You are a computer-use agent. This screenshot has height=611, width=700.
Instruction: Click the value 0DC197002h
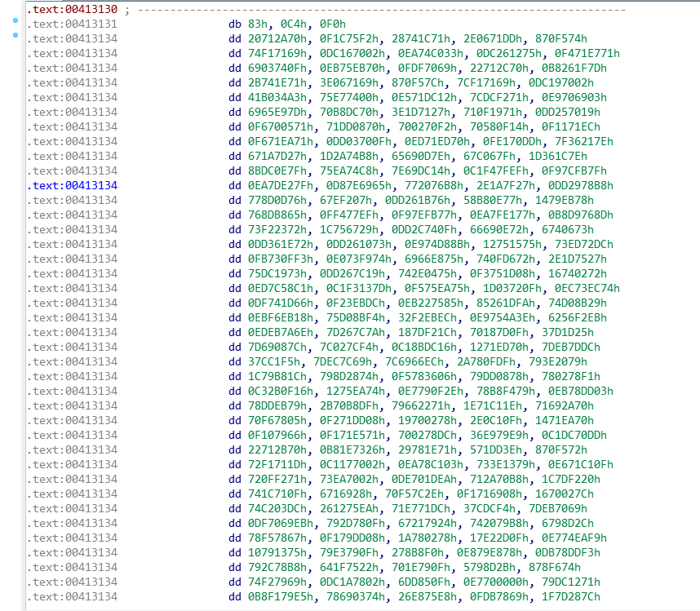click(x=561, y=83)
